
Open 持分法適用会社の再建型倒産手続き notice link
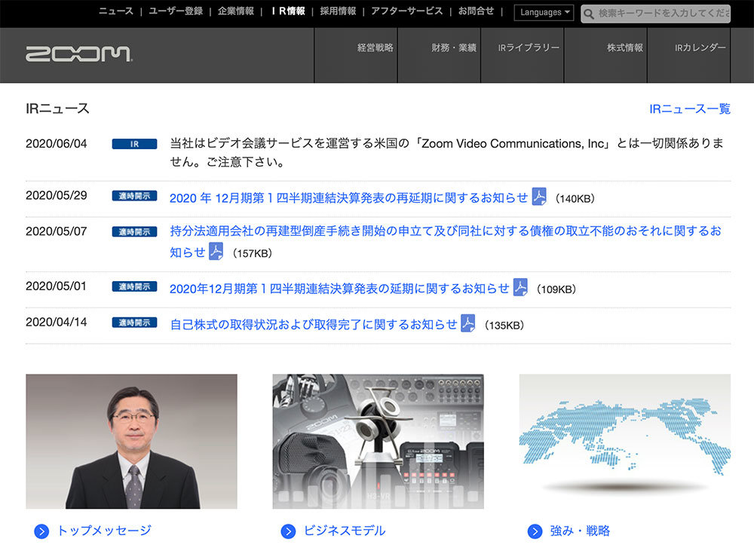pos(446,241)
